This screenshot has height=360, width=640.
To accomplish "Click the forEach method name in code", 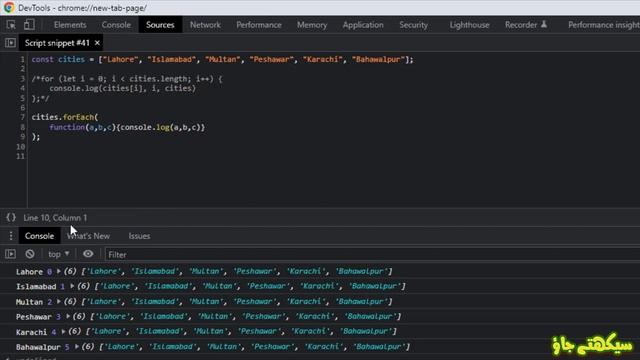I will 78,117.
